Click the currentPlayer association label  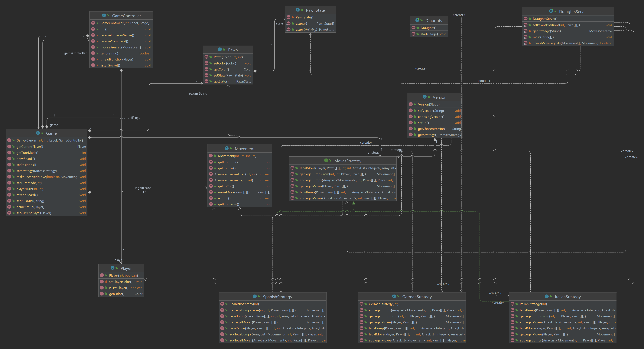coord(132,118)
